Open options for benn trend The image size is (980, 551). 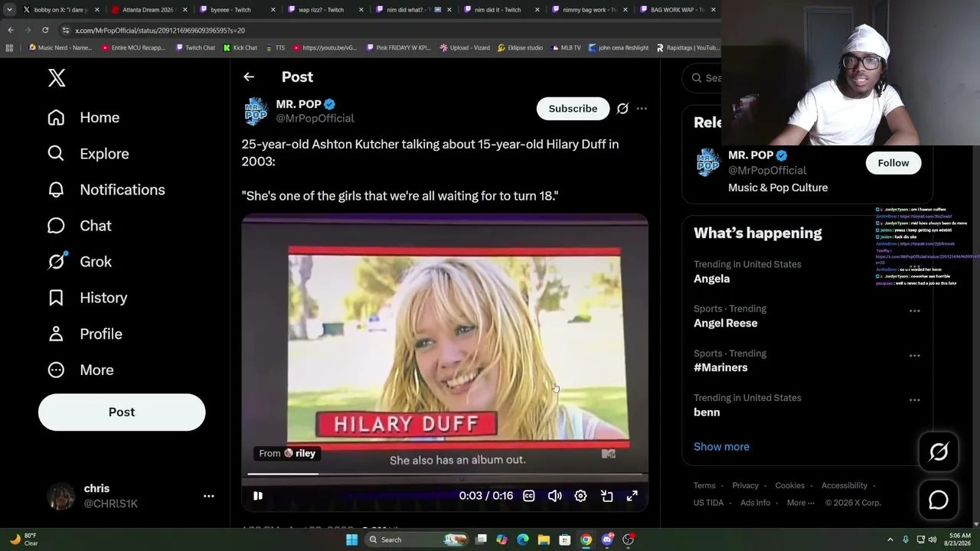[x=914, y=400]
